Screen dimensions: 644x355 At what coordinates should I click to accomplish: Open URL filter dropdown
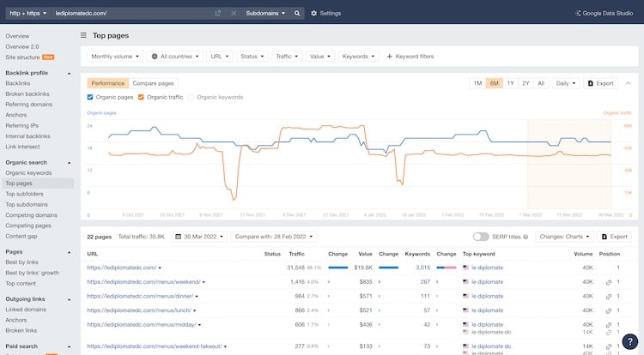(x=220, y=56)
